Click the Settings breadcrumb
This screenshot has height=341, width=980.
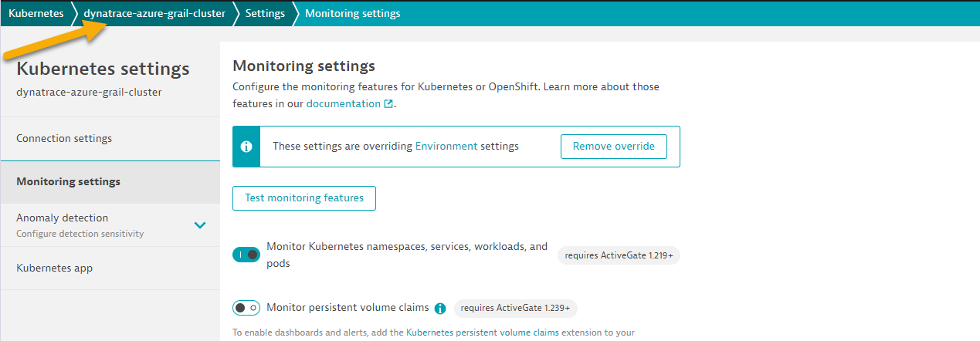click(x=265, y=13)
